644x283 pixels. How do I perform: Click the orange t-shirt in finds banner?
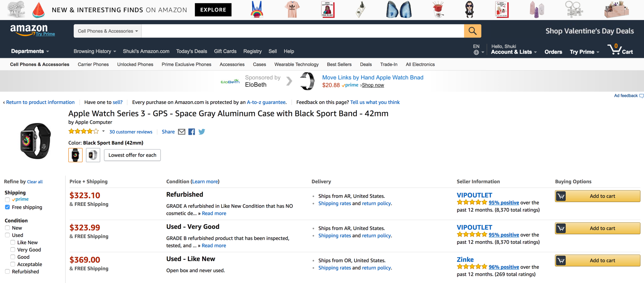[292, 10]
